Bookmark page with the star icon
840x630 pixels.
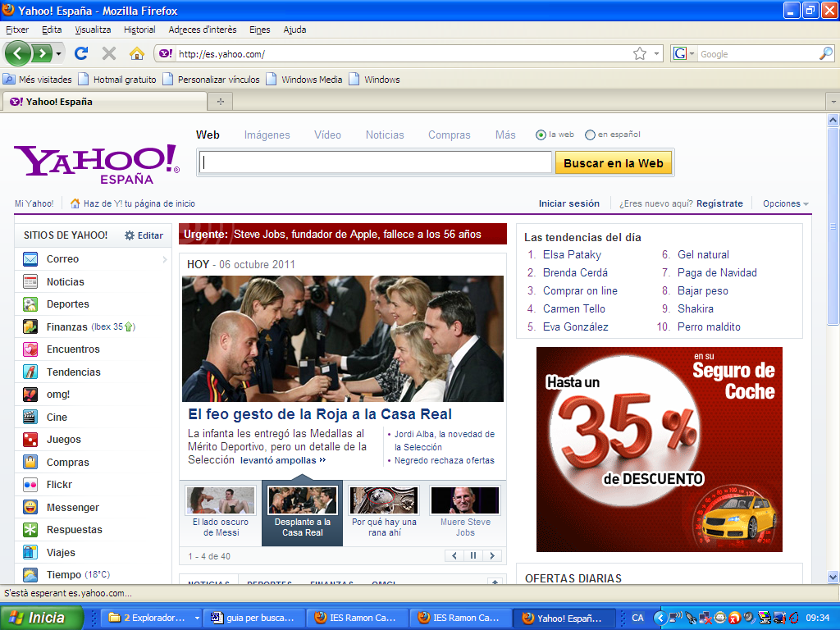(x=640, y=53)
